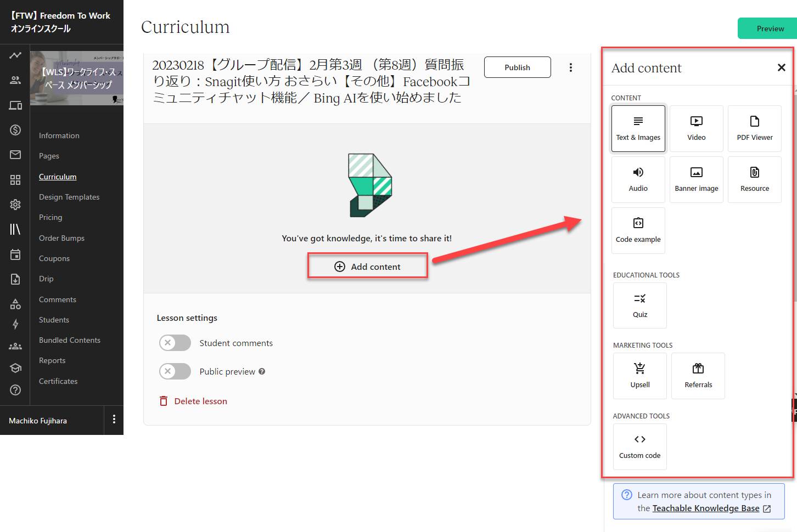This screenshot has width=797, height=532.
Task: Select Video content type
Action: 697,128
